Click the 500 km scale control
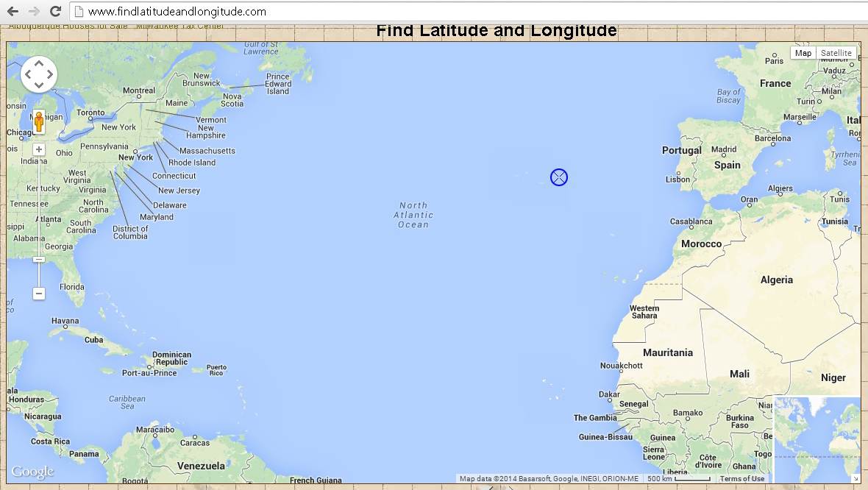This screenshot has width=868, height=490. (x=679, y=479)
